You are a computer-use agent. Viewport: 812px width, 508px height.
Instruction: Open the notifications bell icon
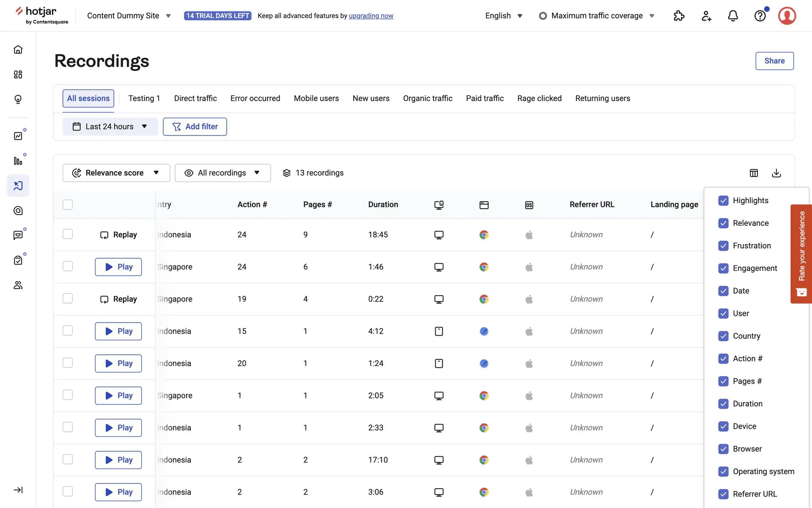tap(732, 16)
